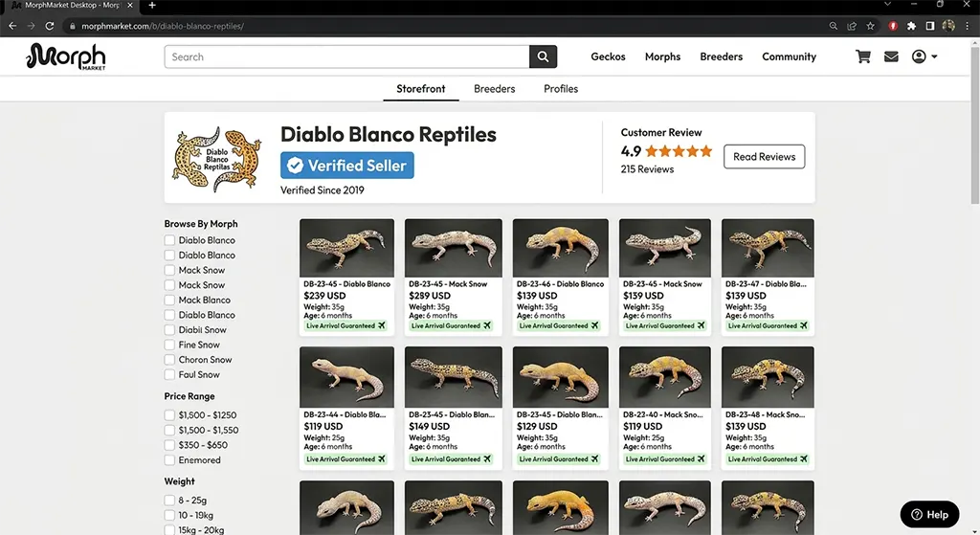Open the Morphs menu
Screen dimensions: 980x535
(x=662, y=56)
